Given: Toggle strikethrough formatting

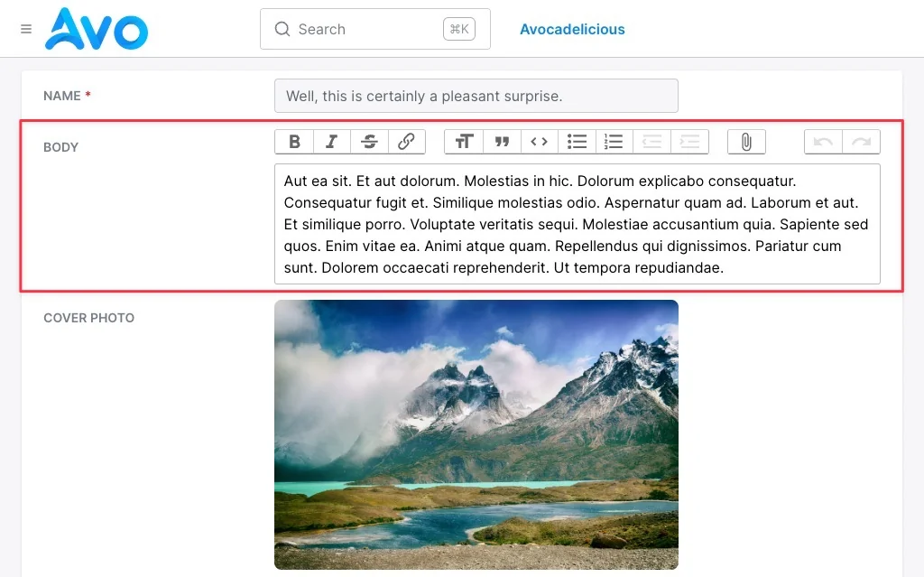Looking at the screenshot, I should pyautogui.click(x=369, y=142).
